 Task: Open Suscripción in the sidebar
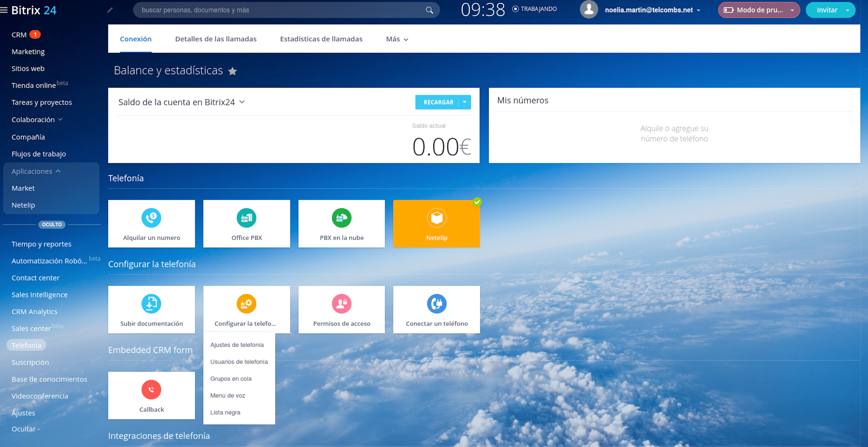click(x=30, y=362)
